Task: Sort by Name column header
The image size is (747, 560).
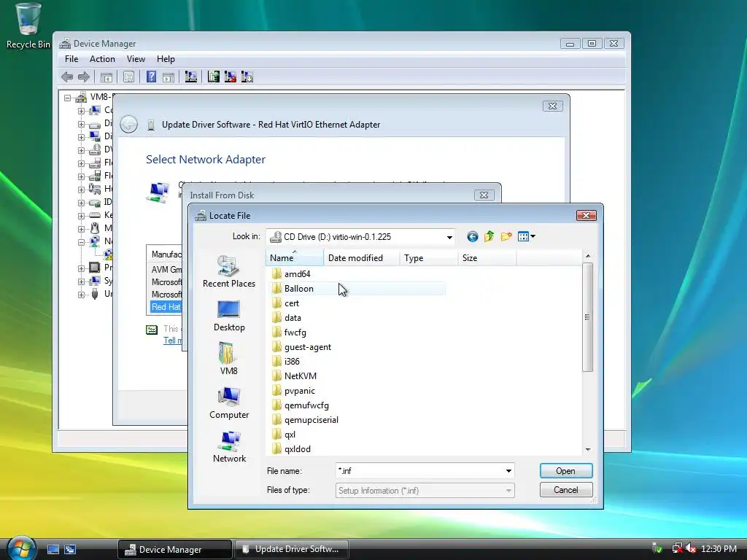Action: (x=295, y=257)
